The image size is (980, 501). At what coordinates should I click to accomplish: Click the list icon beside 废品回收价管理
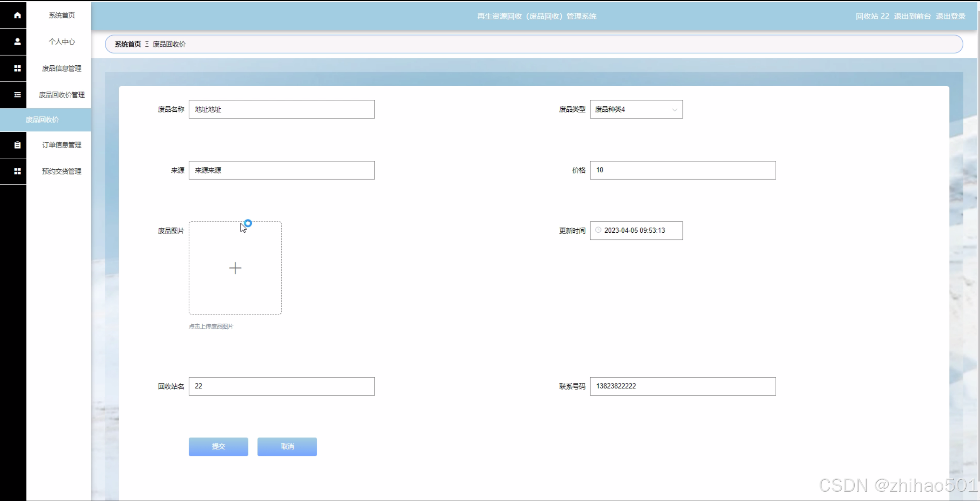tap(17, 95)
